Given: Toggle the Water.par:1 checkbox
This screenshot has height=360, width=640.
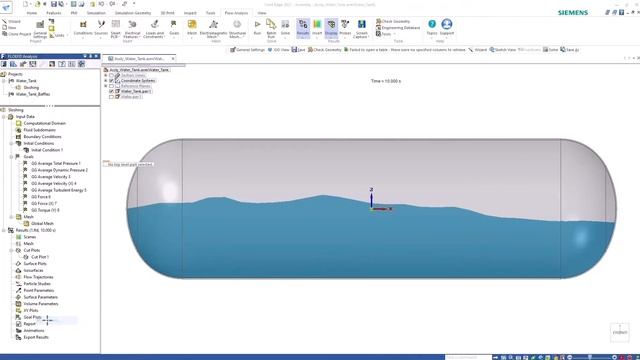Looking at the screenshot, I should click(111, 97).
